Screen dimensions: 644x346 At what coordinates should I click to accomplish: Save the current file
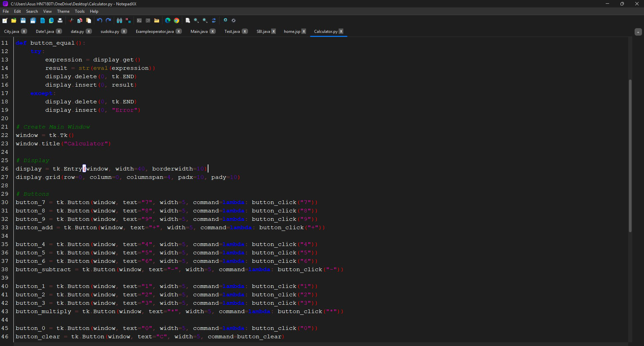23,20
